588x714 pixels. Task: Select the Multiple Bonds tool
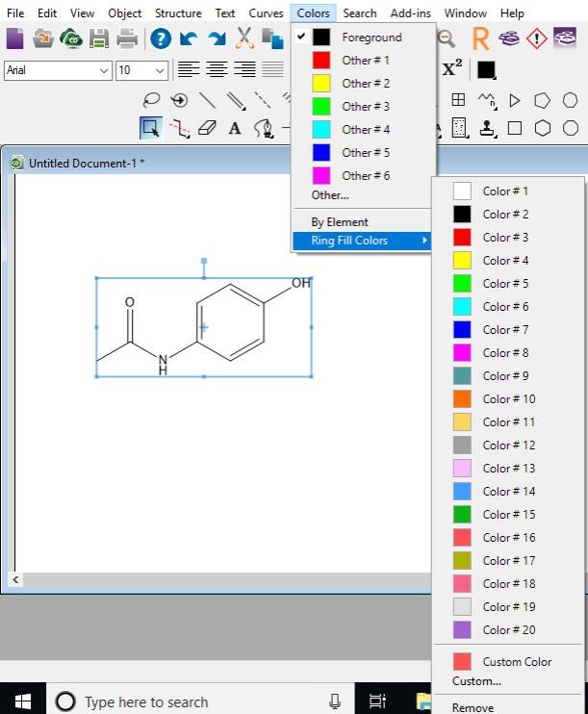236,101
